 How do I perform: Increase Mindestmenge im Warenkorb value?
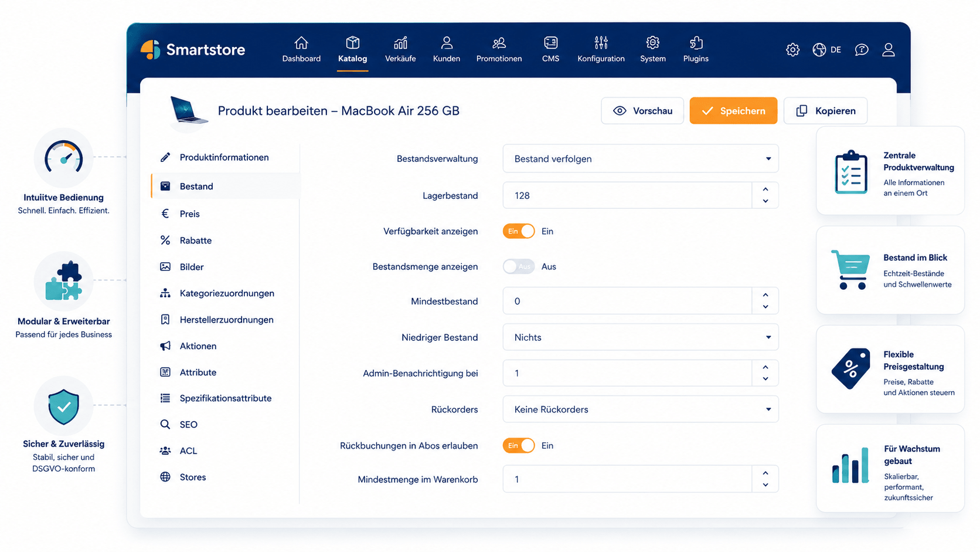[x=765, y=473]
